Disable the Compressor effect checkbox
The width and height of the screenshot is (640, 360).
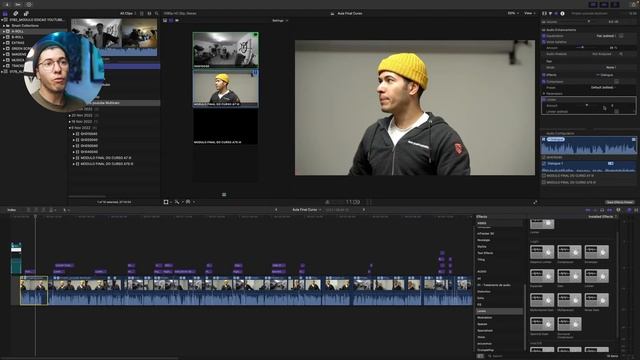544,82
